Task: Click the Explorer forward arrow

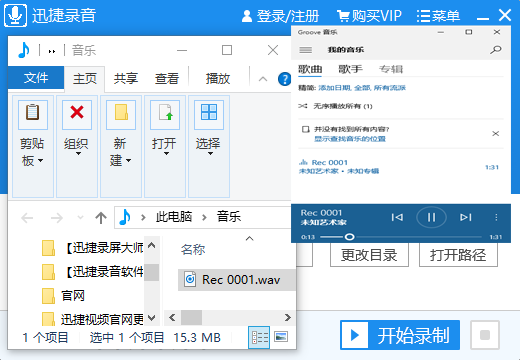Action: 57,218
